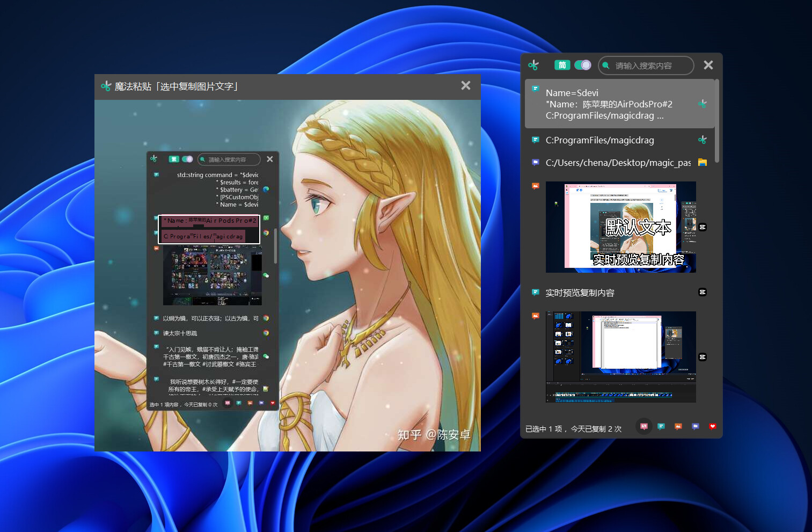The image size is (812, 532).
Task: Toggle the highlighted filter circle at bottom right
Action: tap(644, 426)
